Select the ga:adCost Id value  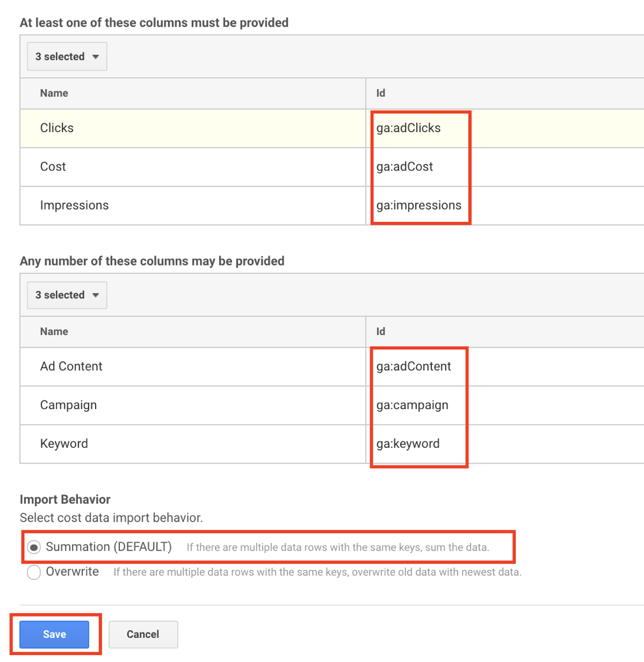click(x=405, y=167)
